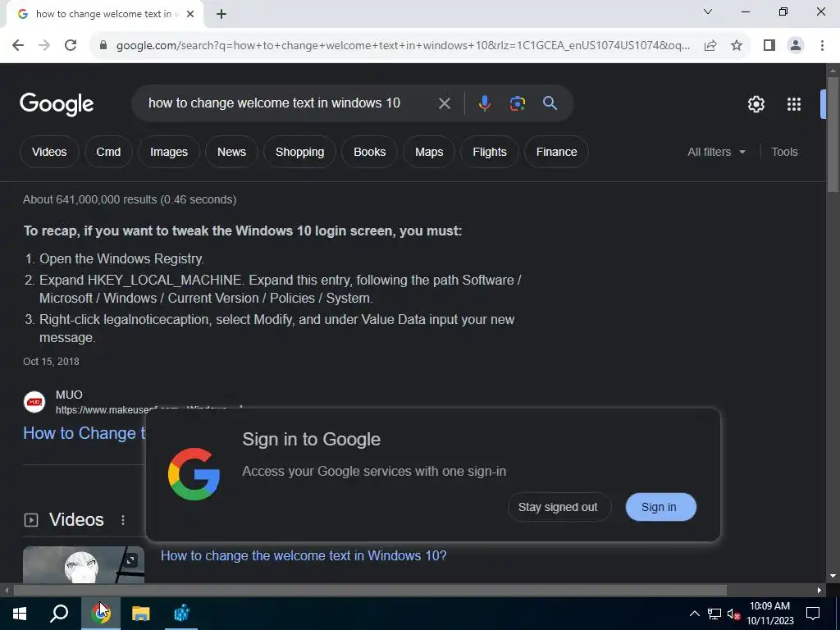Close the 'how to change welcome text' tab
The image size is (840, 630).
(x=190, y=14)
